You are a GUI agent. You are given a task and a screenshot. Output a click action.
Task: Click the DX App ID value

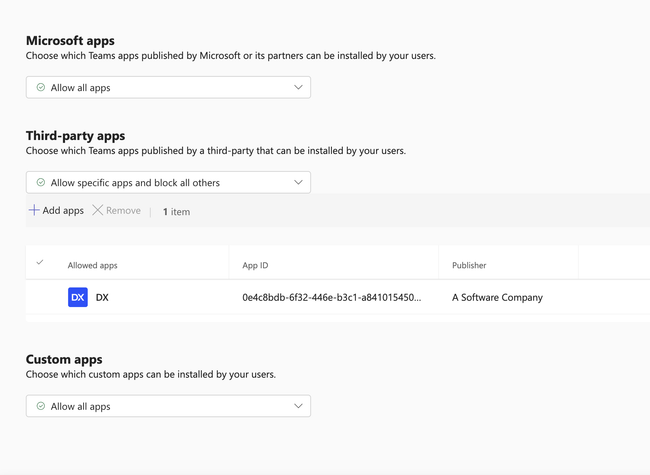(x=331, y=297)
